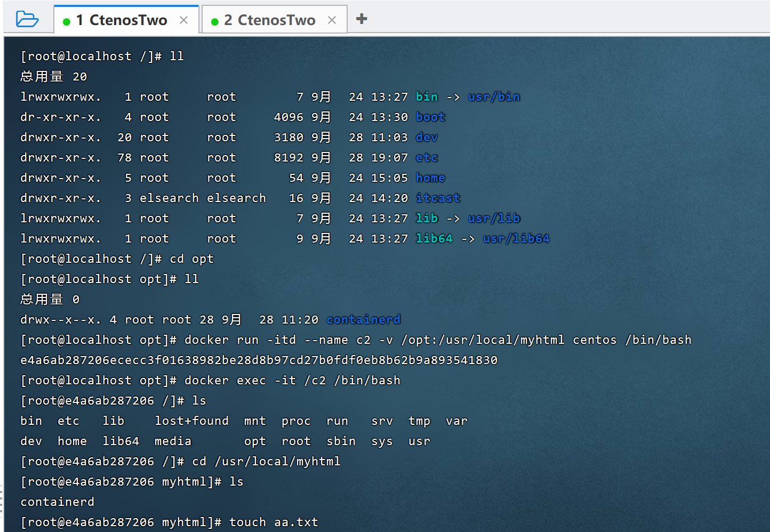Click the 'touch aa.txt' command
This screenshot has height=532, width=770.
[274, 522]
